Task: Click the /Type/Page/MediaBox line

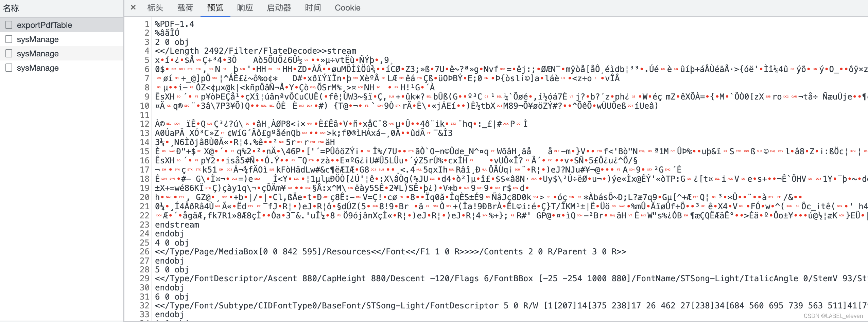Action: coord(390,252)
